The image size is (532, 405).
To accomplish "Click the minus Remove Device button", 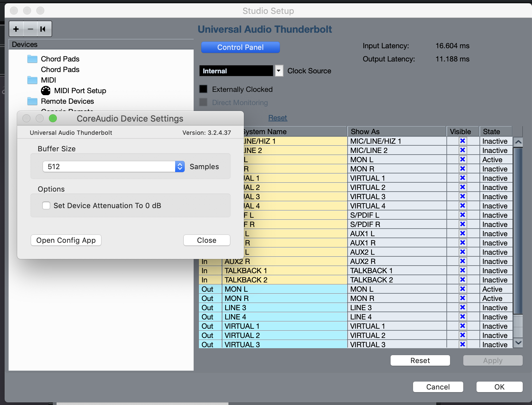I will click(x=30, y=29).
